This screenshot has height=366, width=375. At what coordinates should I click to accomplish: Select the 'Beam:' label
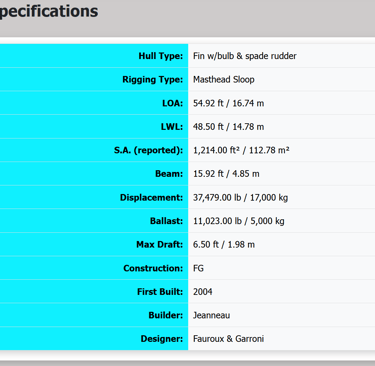pyautogui.click(x=169, y=174)
